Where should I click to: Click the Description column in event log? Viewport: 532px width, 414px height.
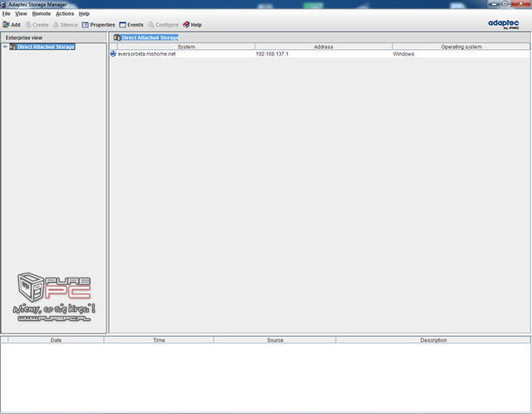click(433, 340)
